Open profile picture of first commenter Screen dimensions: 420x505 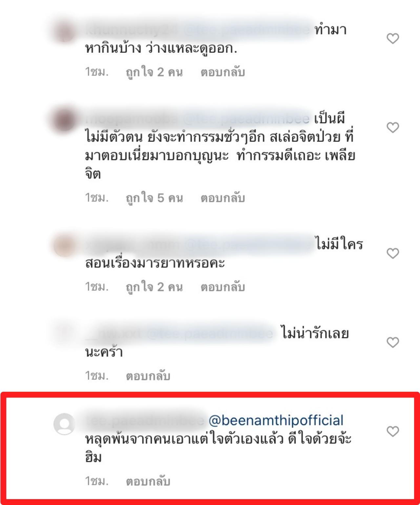[64, 31]
